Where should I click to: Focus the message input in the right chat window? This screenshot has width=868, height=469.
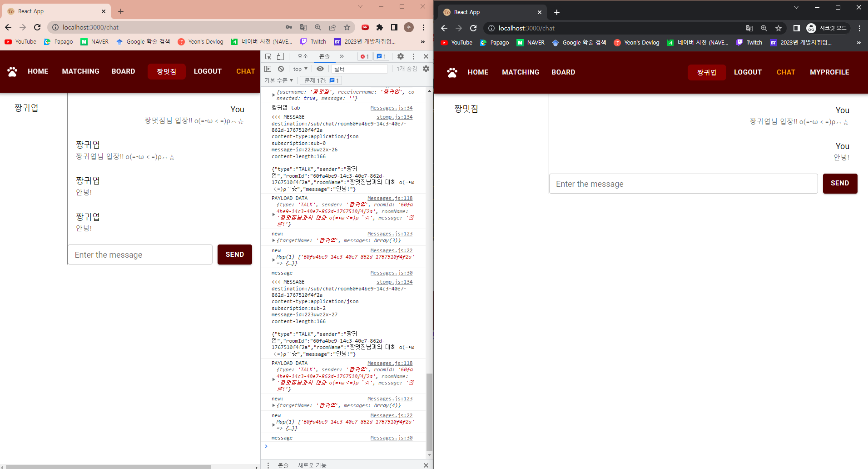click(x=683, y=184)
